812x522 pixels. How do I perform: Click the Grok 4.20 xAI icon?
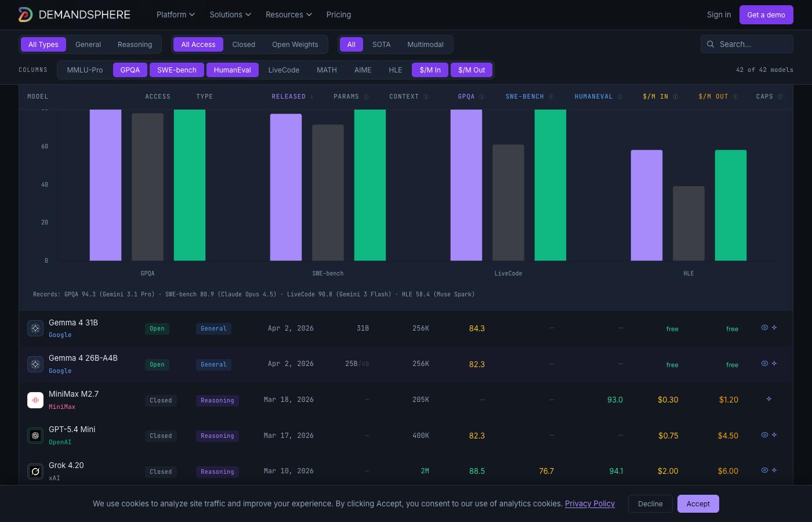pos(35,472)
